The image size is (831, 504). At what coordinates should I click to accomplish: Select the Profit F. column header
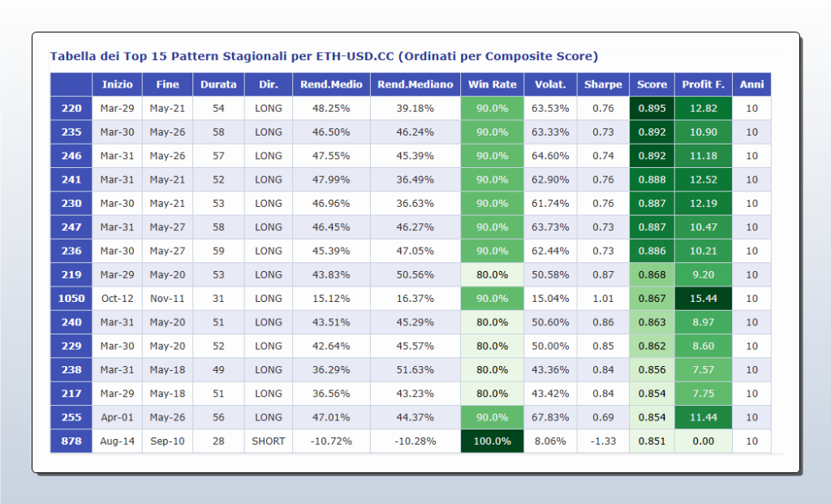pyautogui.click(x=702, y=84)
